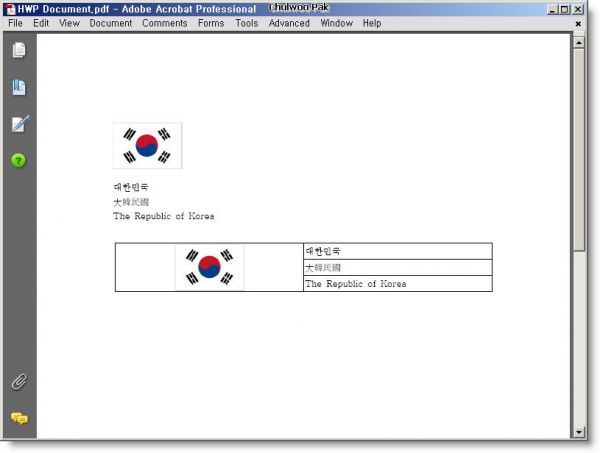Open the Document menu
The image size is (600, 453).
pyautogui.click(x=111, y=23)
